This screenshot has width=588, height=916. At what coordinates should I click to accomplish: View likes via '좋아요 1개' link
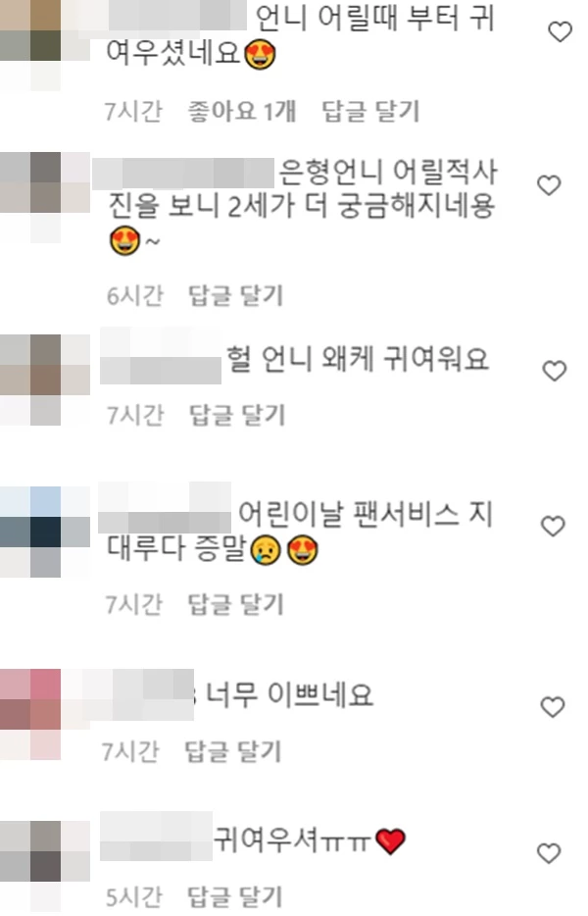242,111
